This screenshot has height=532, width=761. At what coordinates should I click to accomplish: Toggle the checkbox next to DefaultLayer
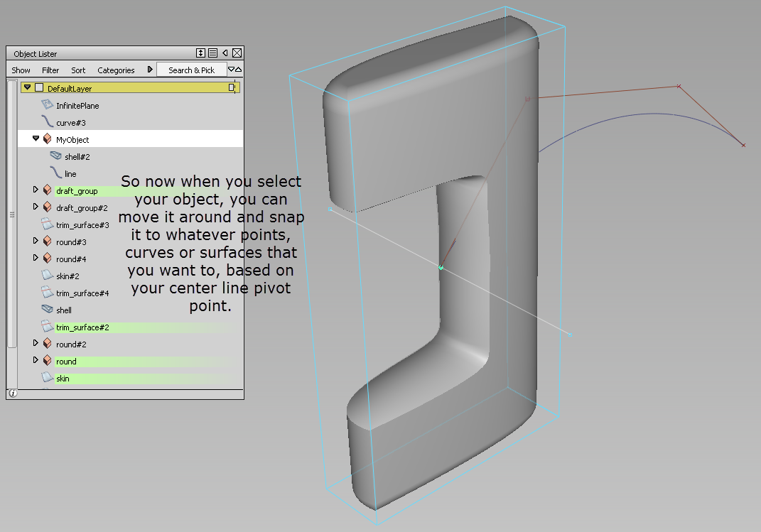coord(39,87)
